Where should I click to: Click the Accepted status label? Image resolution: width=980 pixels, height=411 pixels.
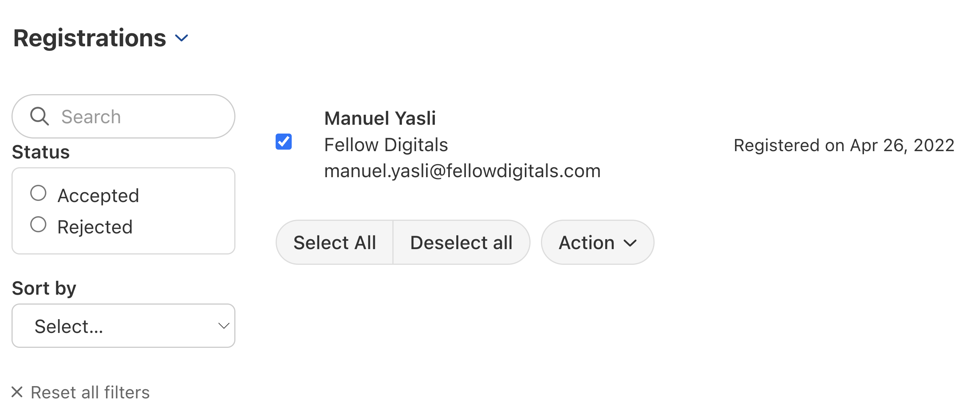pos(98,196)
